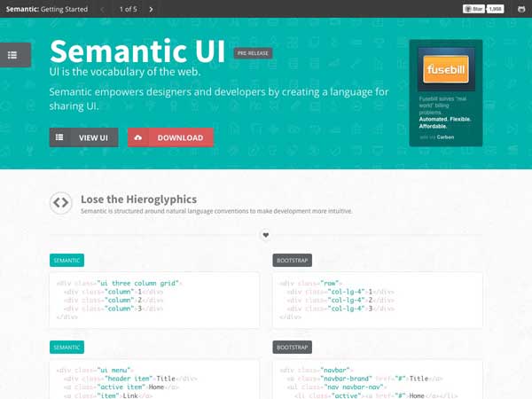Go to previous page arrow in top bar

point(102,9)
